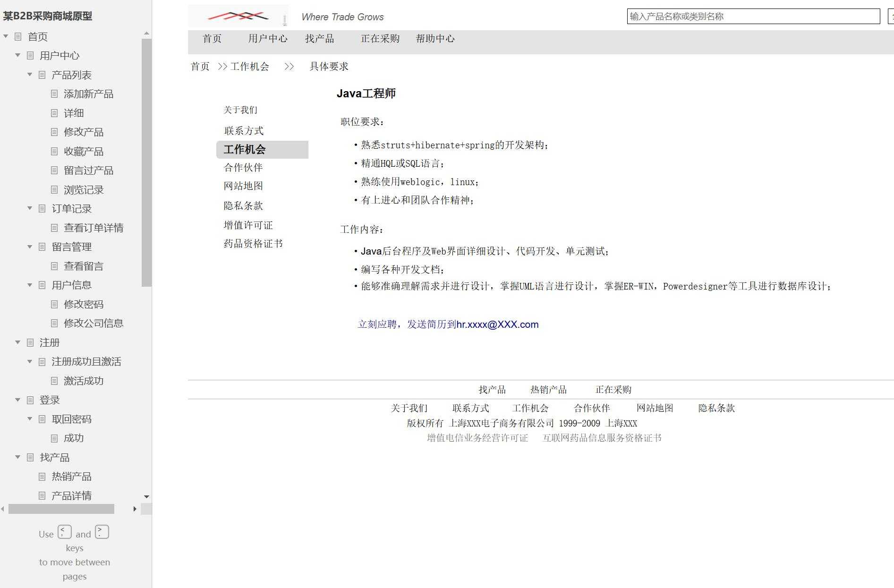Image resolution: width=894 pixels, height=588 pixels.
Task: Click the page icon beside 取回密码
Action: 43,419
